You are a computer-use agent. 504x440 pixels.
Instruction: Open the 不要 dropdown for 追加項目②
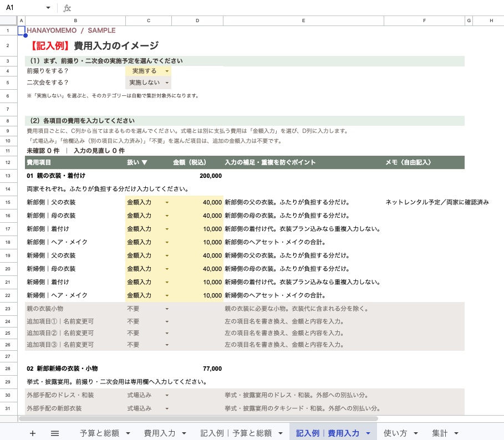(167, 333)
